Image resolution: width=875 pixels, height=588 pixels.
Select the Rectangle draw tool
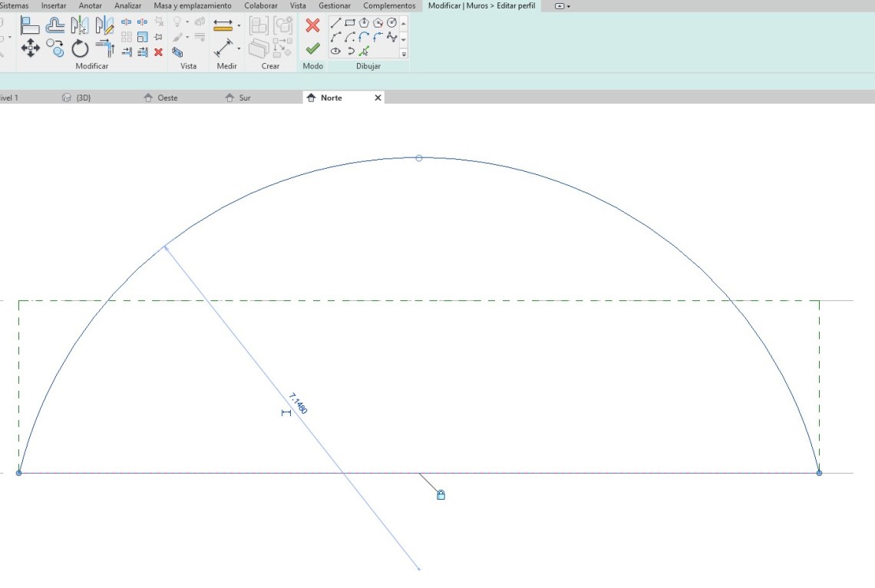(350, 23)
